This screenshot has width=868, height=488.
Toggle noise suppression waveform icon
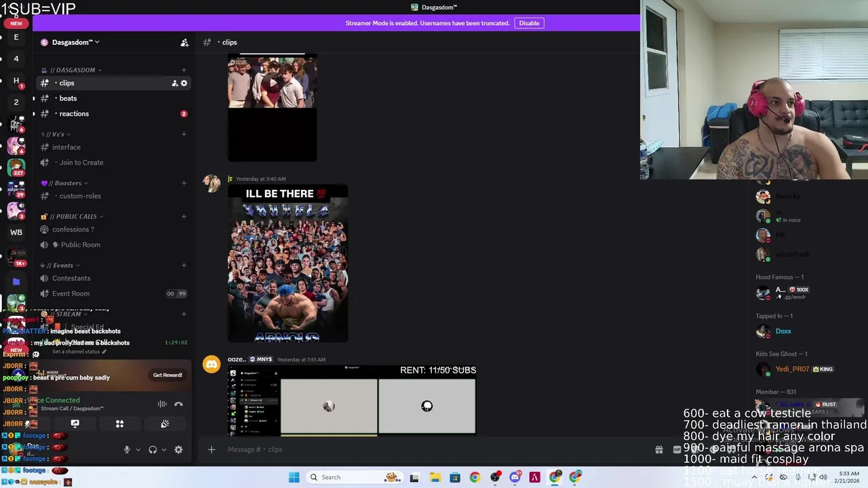pyautogui.click(x=162, y=404)
